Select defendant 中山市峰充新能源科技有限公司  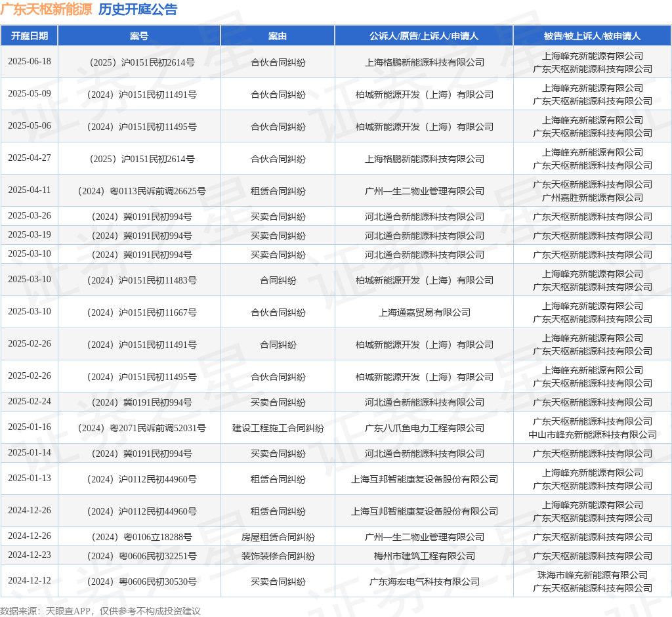pos(593,435)
